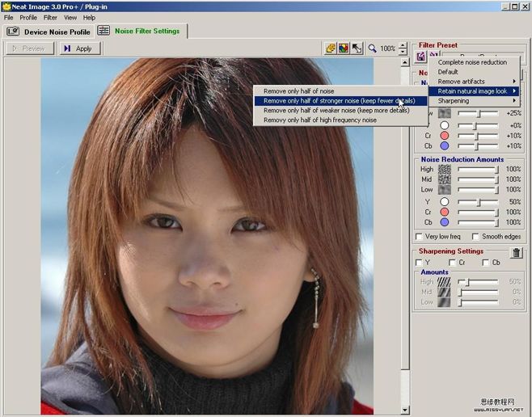Select Retain natural image look menu entry
Image resolution: width=532 pixels, height=417 pixels.
pyautogui.click(x=474, y=91)
